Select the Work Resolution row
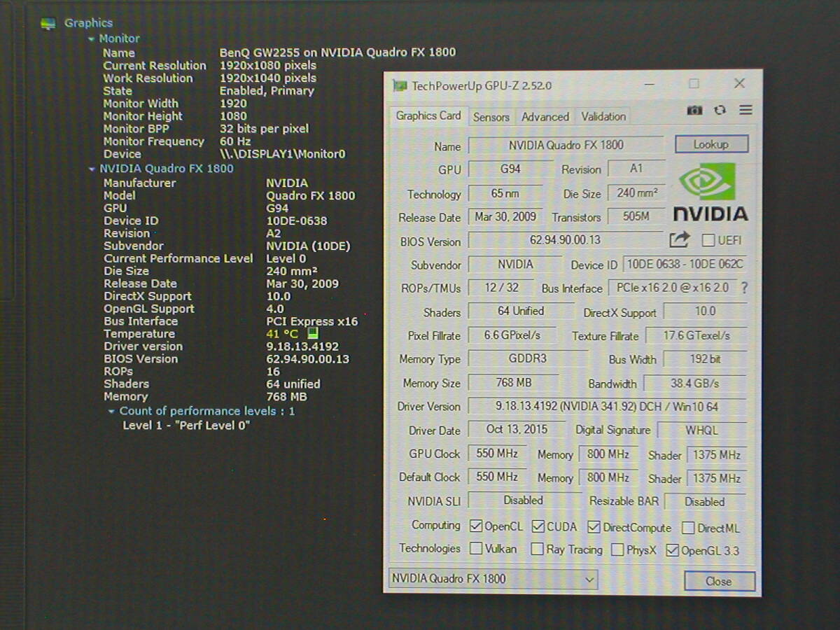Image resolution: width=840 pixels, height=630 pixels. click(x=209, y=78)
